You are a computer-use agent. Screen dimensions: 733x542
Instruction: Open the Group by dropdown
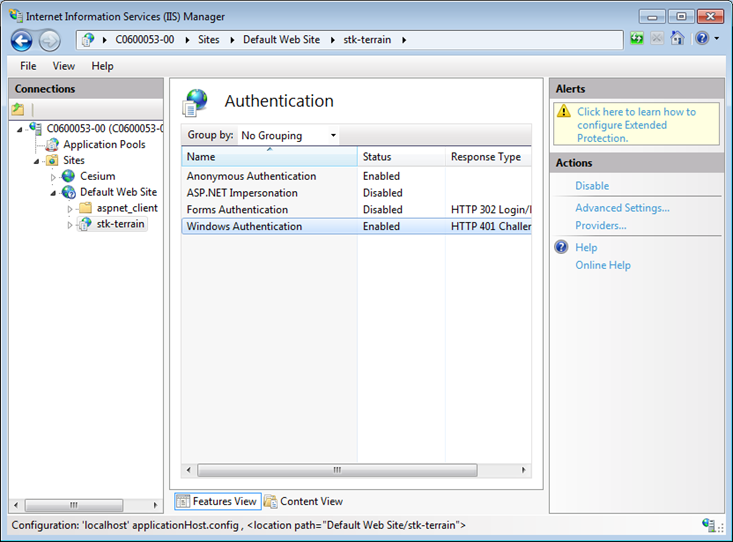point(288,136)
